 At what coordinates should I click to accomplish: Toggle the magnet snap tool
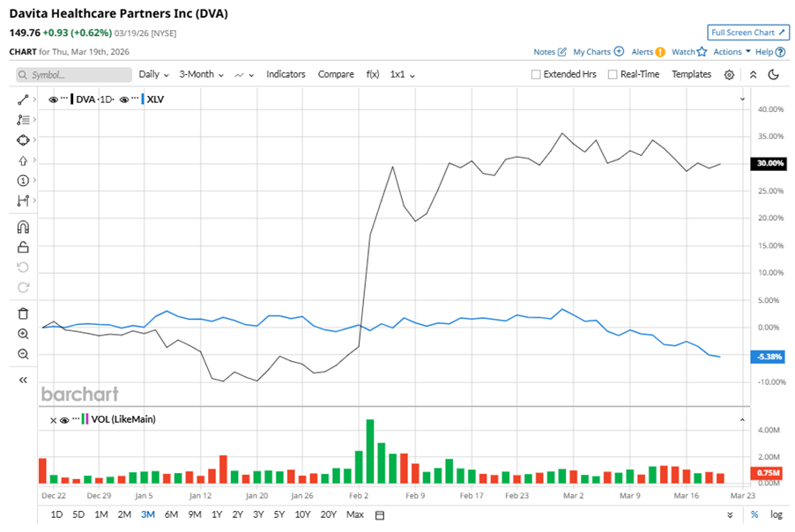pos(23,227)
